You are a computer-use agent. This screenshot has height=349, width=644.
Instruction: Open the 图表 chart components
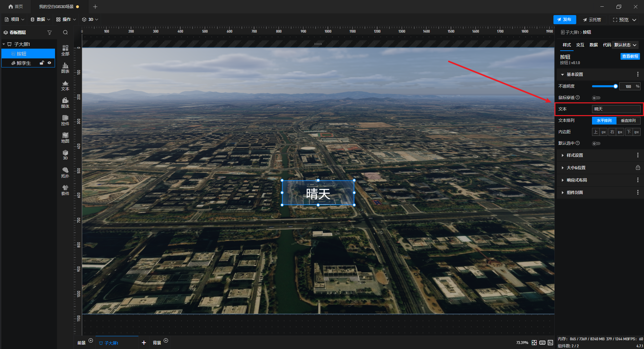click(x=65, y=68)
